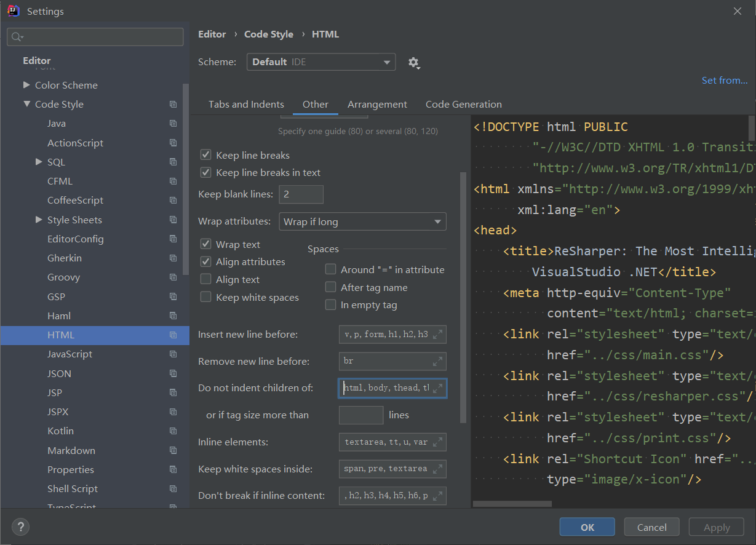Image resolution: width=756 pixels, height=545 pixels.
Task: Enable spaces Around "=" in attribute
Action: 331,269
